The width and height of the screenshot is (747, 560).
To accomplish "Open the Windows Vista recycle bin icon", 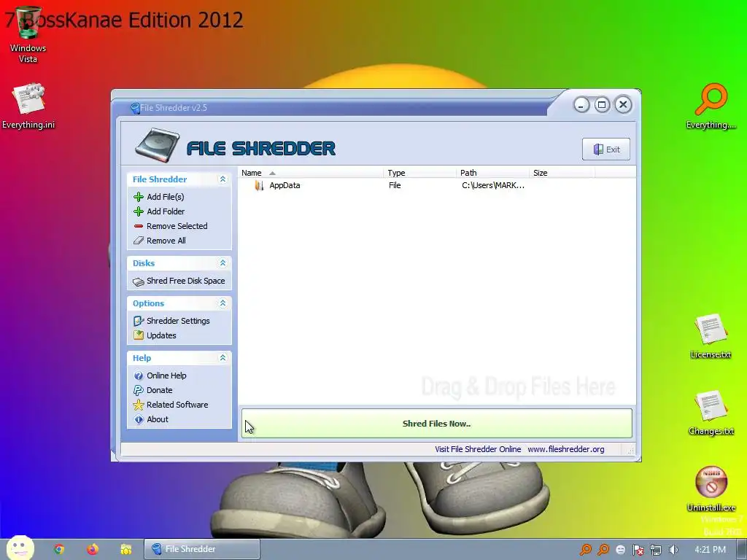I will coord(28,23).
